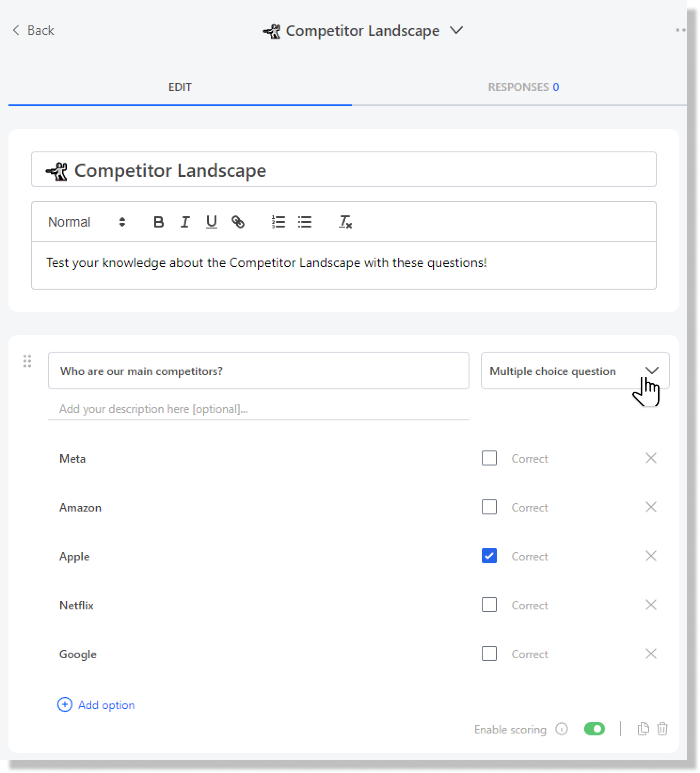Remove the Netflix option
Viewport: 700px width, 773px height.
point(651,605)
